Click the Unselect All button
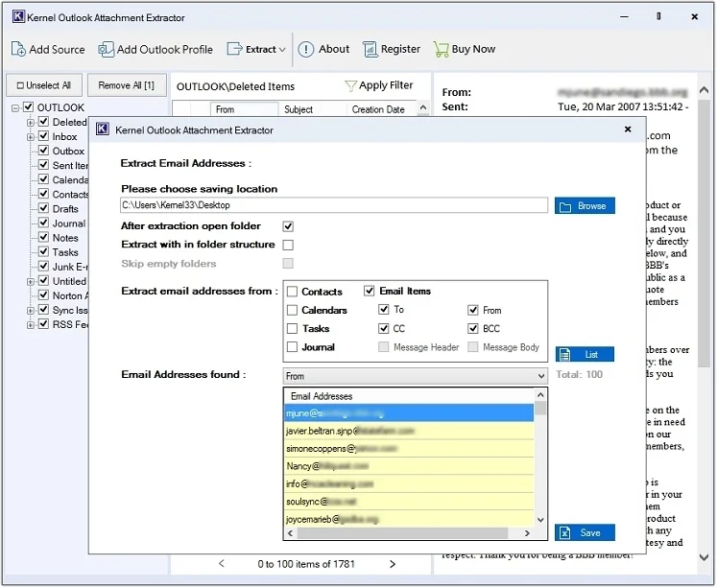This screenshot has width=717, height=588. (44, 85)
